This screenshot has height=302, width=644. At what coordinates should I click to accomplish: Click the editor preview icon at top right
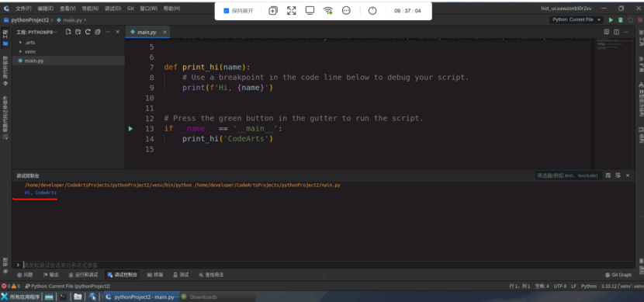click(x=607, y=32)
